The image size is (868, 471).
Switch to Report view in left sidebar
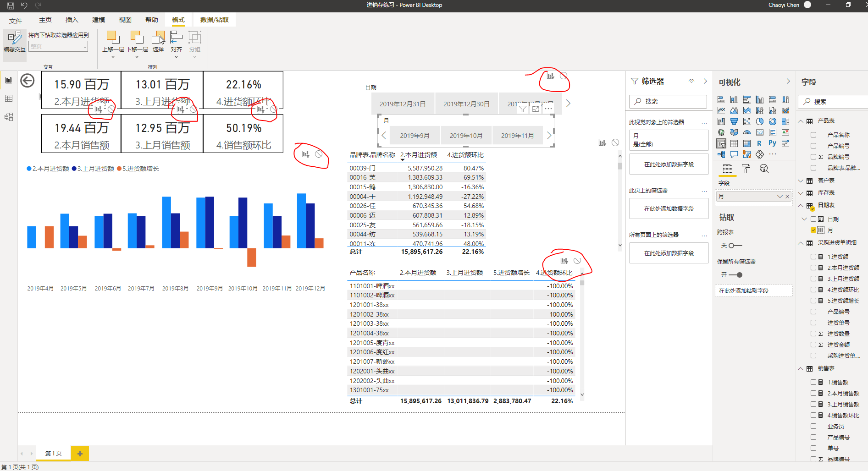coord(9,80)
